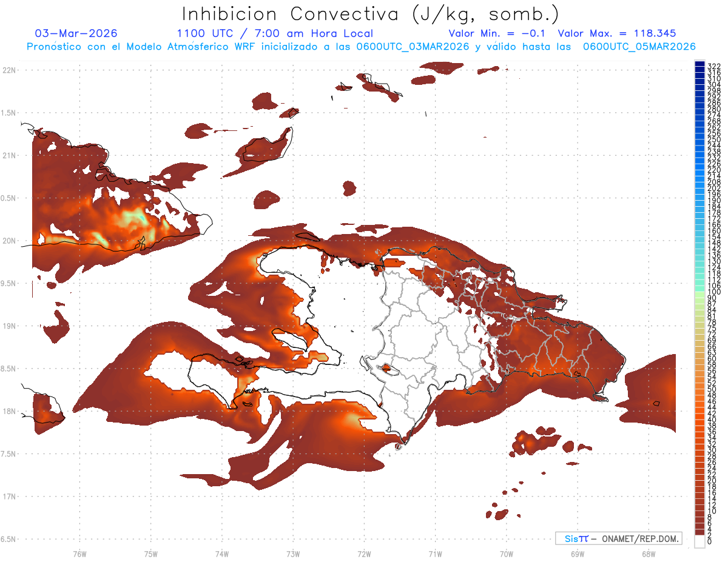Click the '148' value on the color scale

(x=714, y=243)
